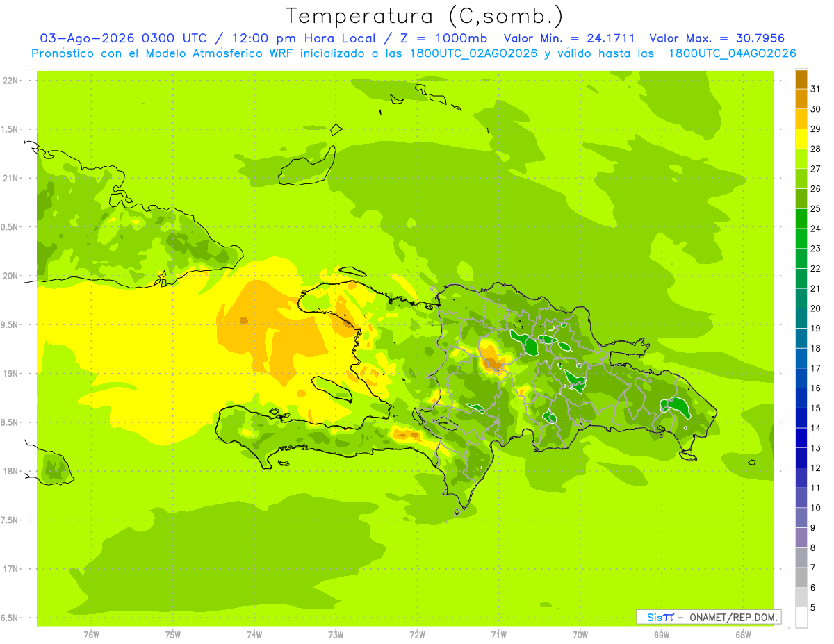Click the "18N" latitude axis label
834x644 pixels.
pyautogui.click(x=11, y=471)
